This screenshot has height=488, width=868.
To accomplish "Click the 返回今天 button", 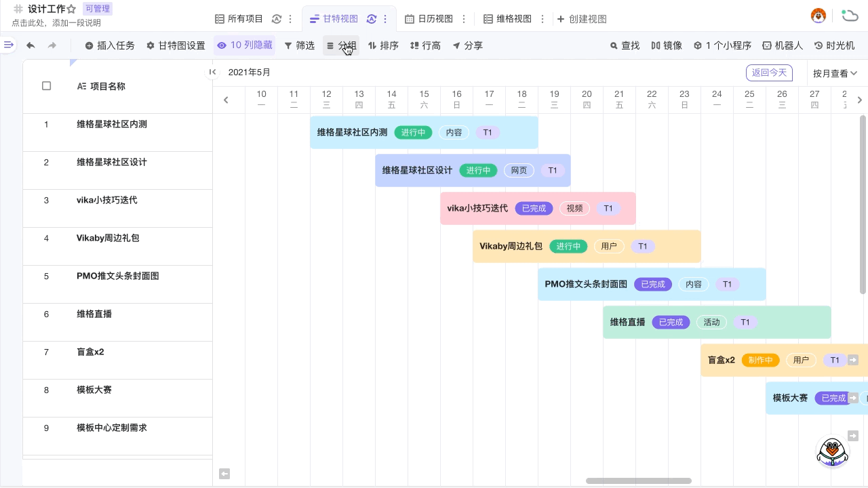I will (x=769, y=73).
